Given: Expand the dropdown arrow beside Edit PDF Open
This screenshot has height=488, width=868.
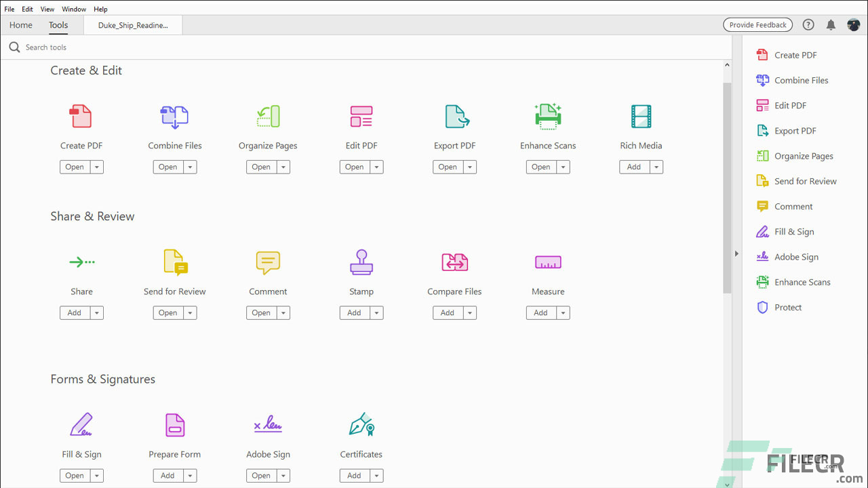Looking at the screenshot, I should pos(376,167).
